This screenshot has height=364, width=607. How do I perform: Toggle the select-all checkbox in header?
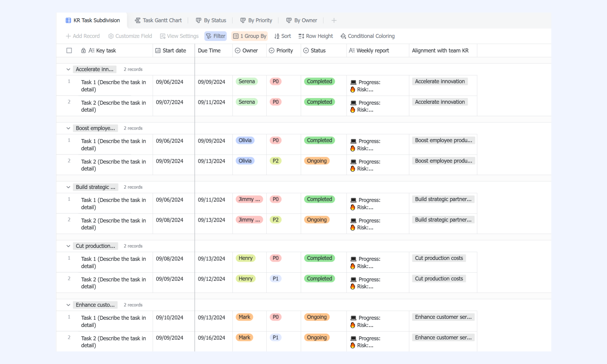(x=69, y=51)
